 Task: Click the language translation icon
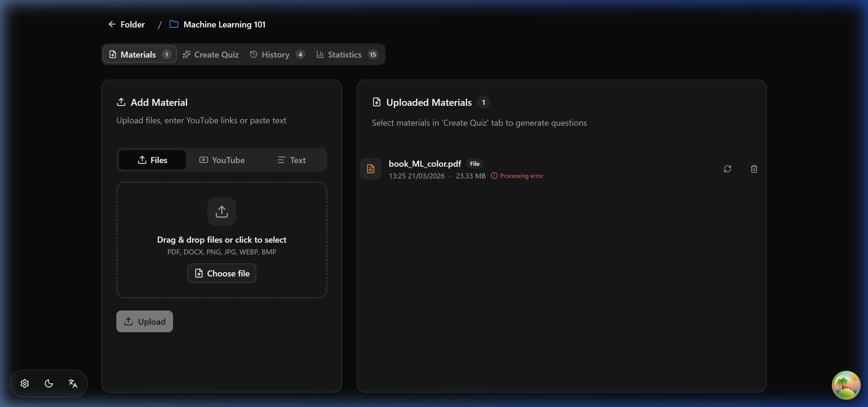[72, 383]
